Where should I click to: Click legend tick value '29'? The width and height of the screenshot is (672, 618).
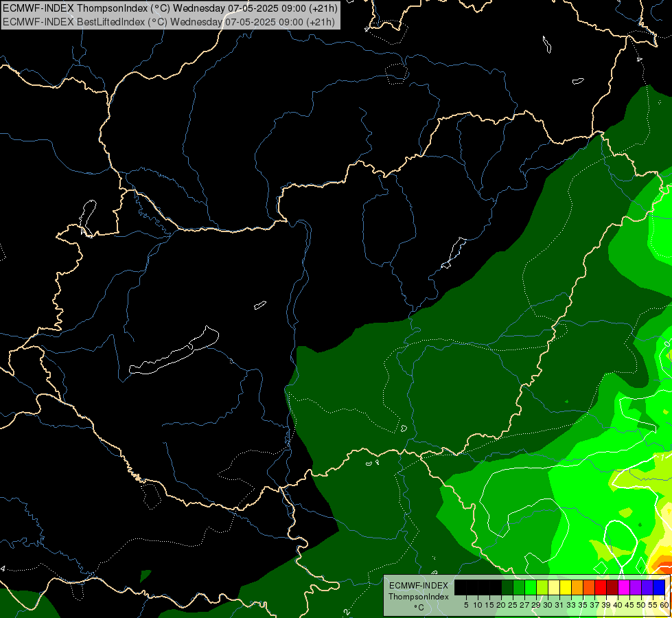coord(535,605)
